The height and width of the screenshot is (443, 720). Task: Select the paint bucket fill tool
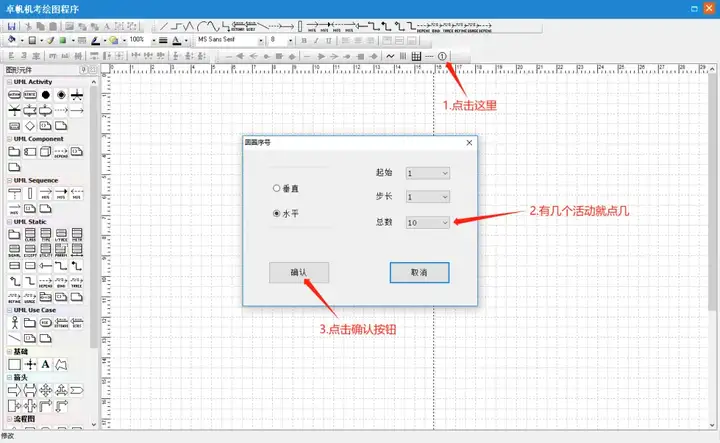click(12, 40)
